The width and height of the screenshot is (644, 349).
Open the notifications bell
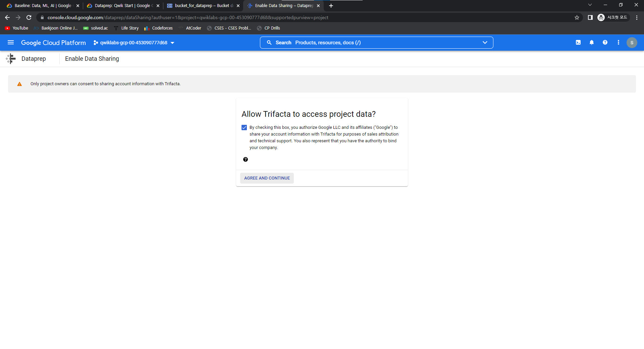pos(592,43)
